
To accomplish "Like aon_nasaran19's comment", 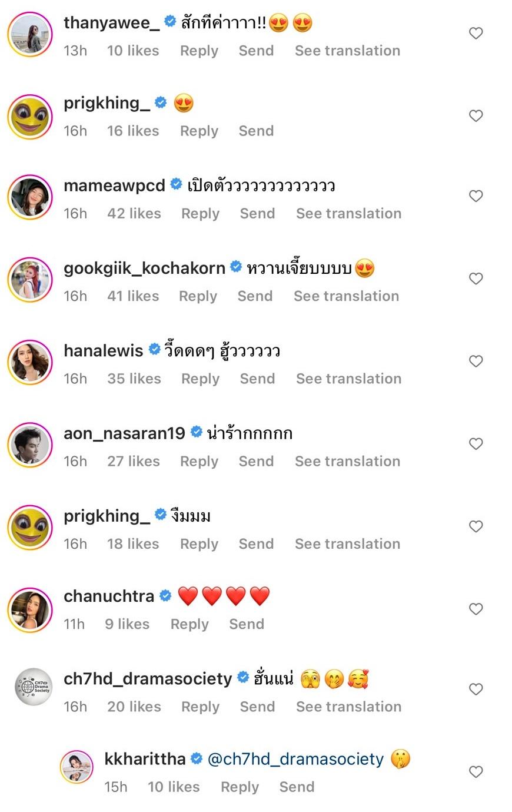I will pos(476,444).
